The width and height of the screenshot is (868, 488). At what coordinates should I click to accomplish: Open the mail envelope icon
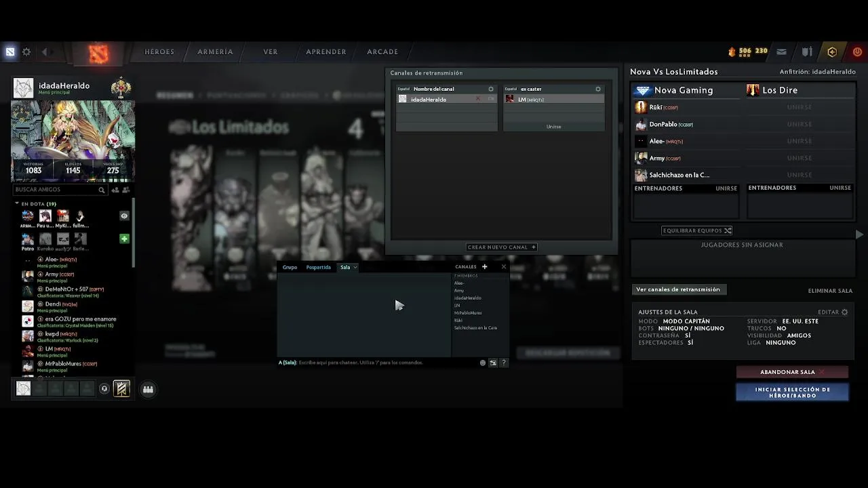coord(781,52)
